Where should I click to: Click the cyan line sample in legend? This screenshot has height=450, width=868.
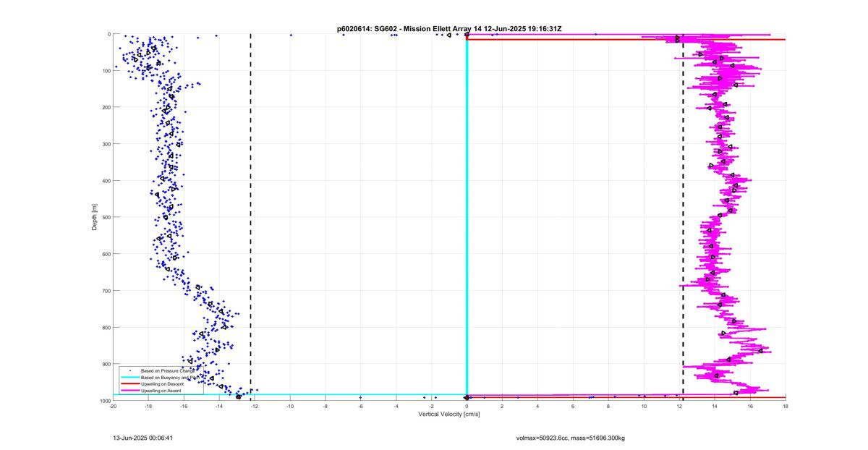point(130,377)
